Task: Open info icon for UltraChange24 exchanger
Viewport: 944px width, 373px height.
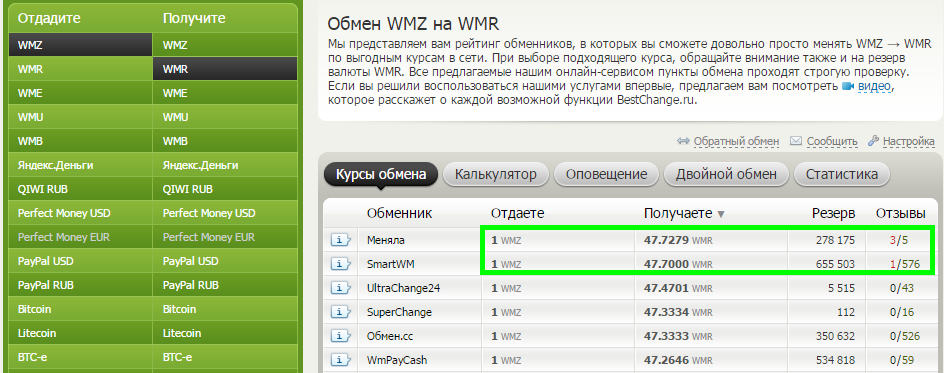Action: tap(340, 288)
